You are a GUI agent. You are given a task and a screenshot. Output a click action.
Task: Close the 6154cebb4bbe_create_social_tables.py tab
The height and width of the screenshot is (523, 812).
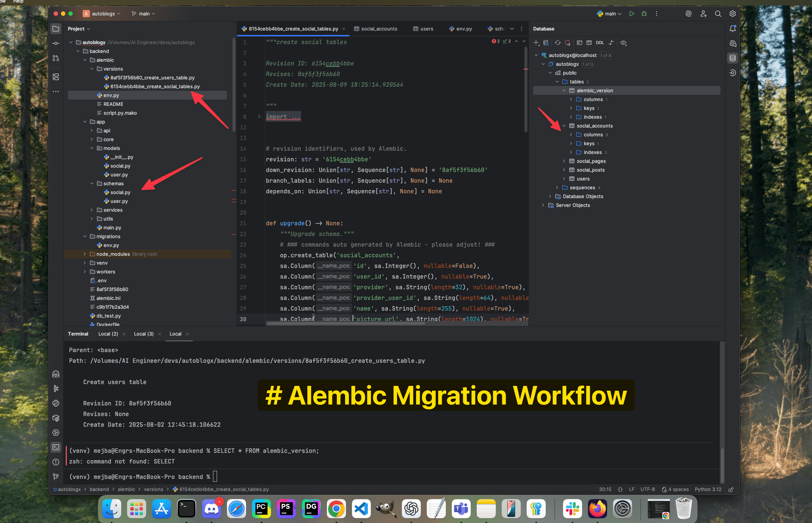click(344, 29)
